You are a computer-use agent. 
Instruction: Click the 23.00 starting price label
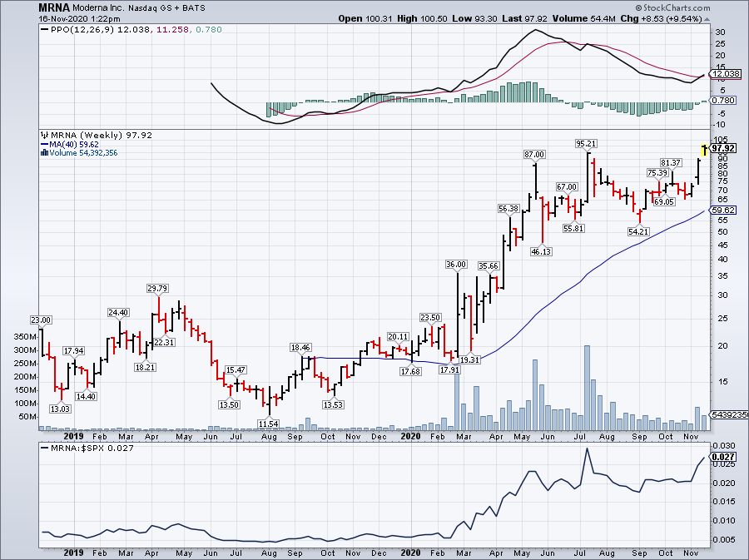pos(41,320)
